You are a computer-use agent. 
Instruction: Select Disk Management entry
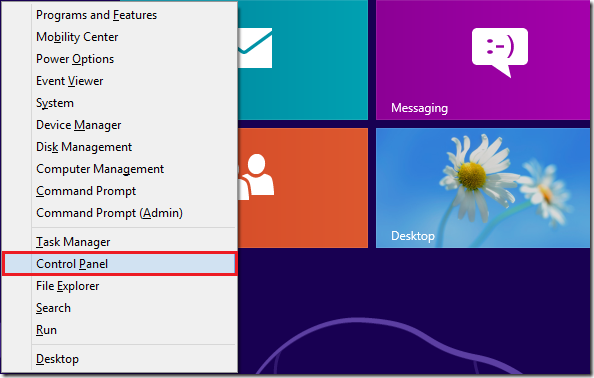click(120, 147)
